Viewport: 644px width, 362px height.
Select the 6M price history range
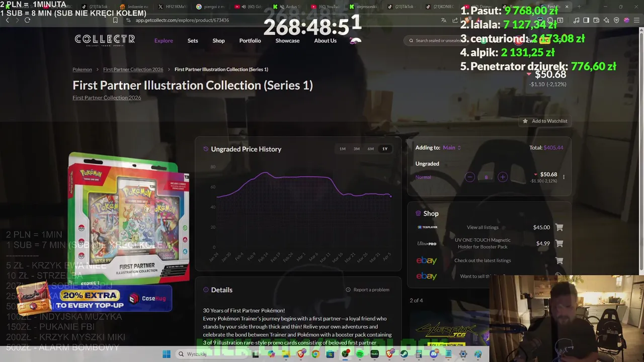(x=370, y=149)
